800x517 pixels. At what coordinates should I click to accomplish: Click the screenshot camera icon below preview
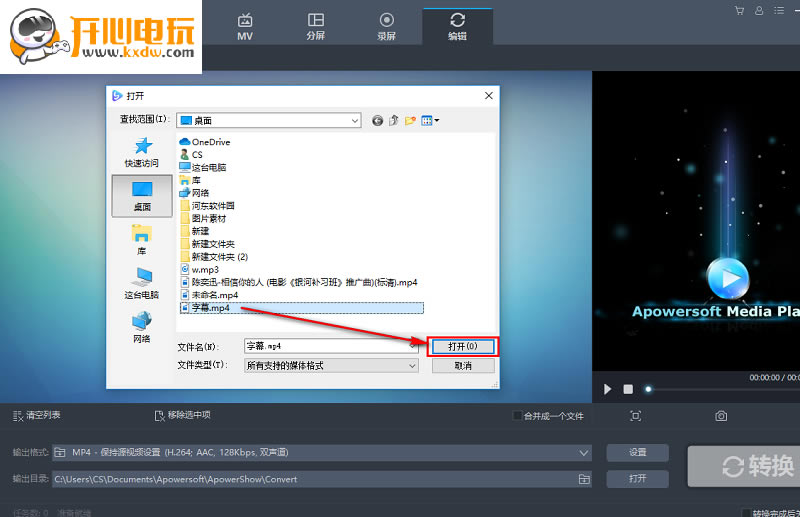pyautogui.click(x=721, y=415)
